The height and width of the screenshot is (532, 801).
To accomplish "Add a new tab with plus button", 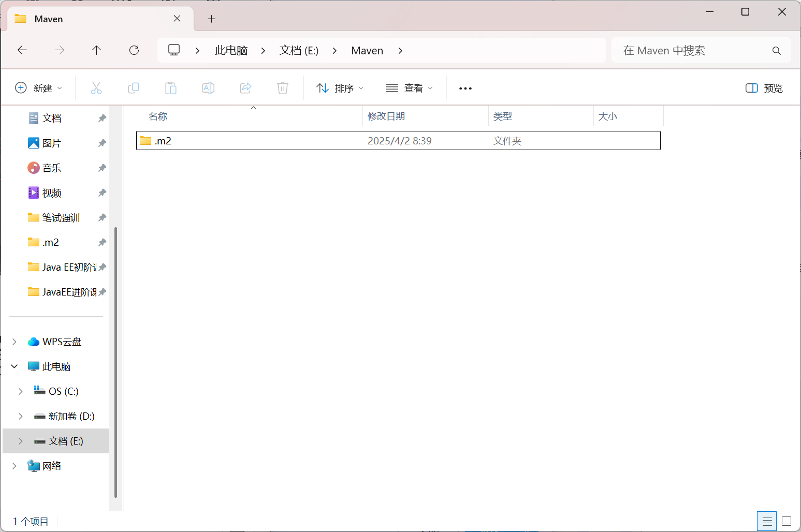I will click(211, 19).
